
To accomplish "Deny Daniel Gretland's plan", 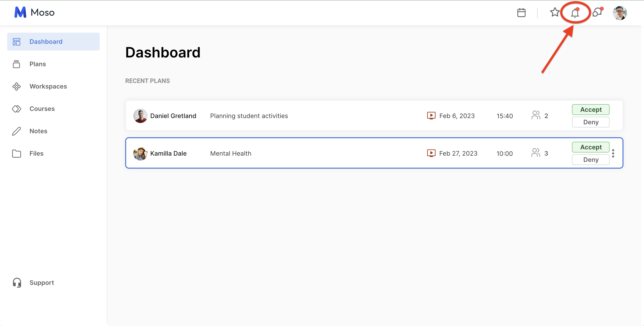I will click(591, 122).
